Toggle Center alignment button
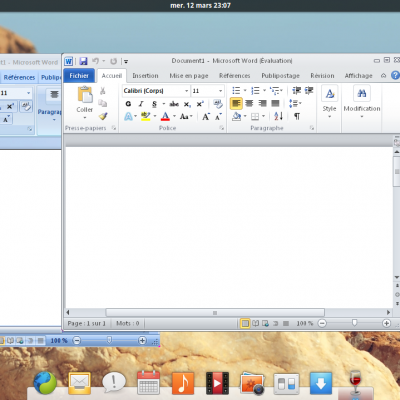400x400 pixels. (249, 103)
